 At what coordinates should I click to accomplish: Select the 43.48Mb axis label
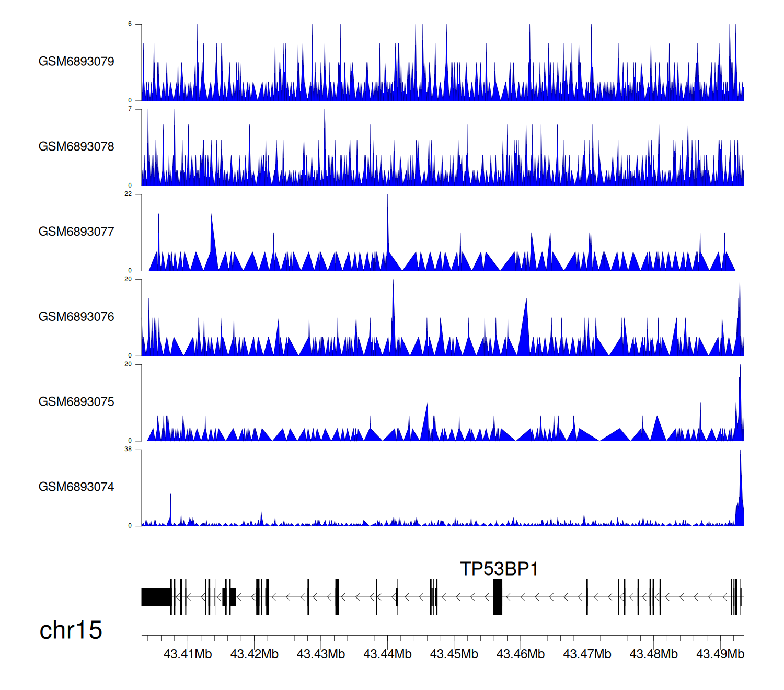tap(653, 654)
